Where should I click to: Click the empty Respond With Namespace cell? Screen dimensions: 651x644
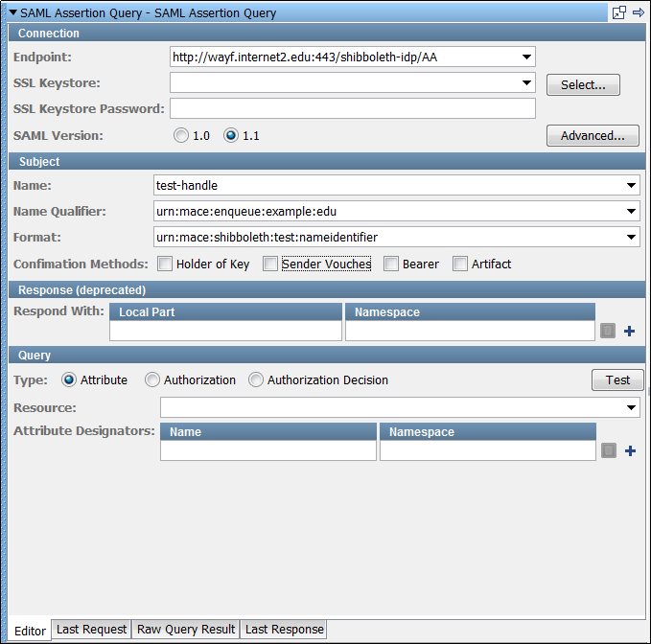tap(470, 331)
